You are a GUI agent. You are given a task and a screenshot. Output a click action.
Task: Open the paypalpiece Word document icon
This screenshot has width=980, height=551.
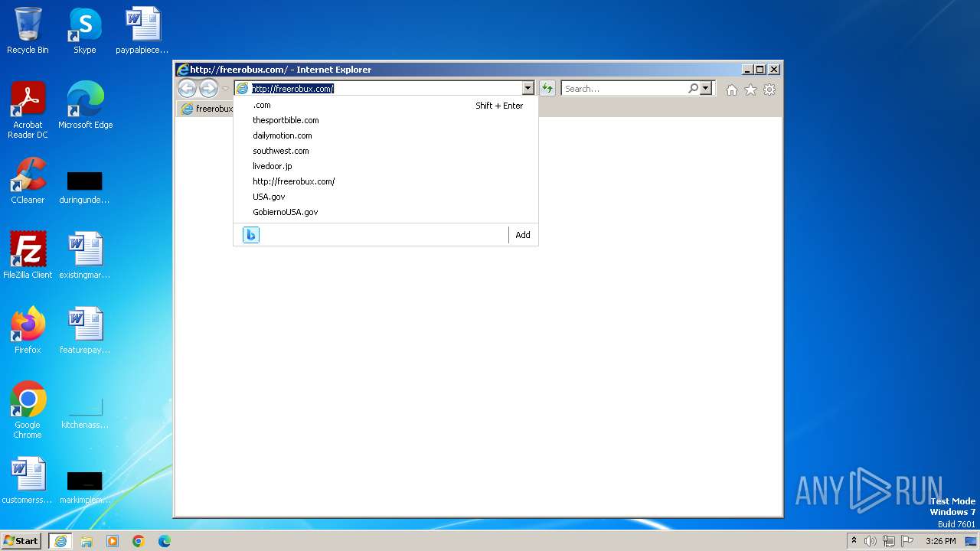(142, 31)
